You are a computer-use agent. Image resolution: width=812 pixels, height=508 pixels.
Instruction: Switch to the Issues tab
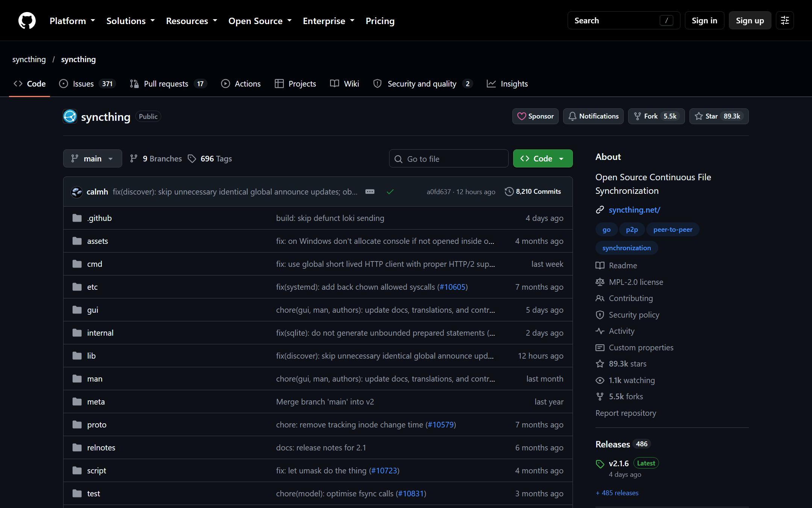tap(87, 84)
